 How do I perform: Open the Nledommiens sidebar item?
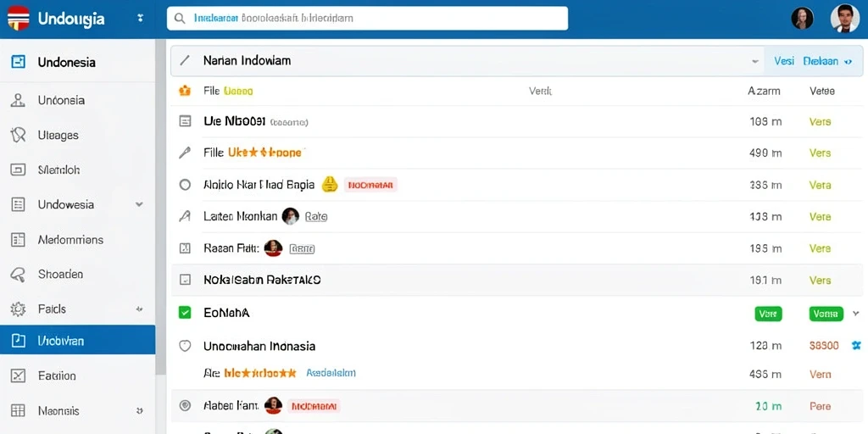pos(77,240)
